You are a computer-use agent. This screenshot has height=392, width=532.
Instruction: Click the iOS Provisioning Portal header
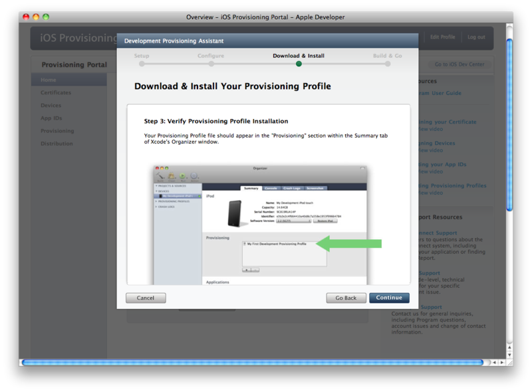tap(78, 38)
